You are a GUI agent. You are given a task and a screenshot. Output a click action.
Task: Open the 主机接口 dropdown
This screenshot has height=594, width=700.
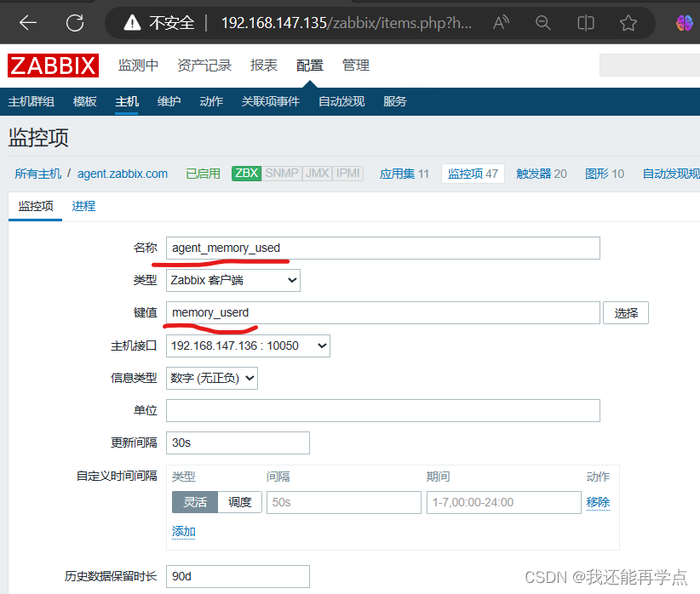click(x=248, y=346)
